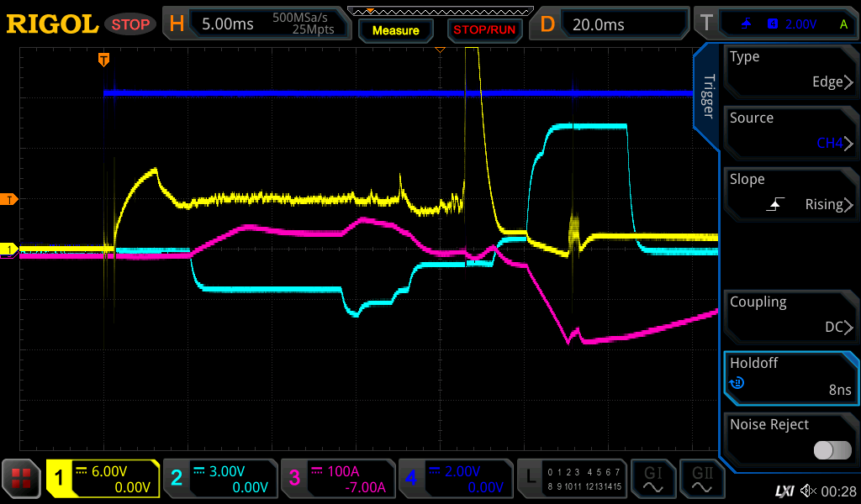
Task: Toggle channel 3 magenta 100A label
Action: pos(338,479)
